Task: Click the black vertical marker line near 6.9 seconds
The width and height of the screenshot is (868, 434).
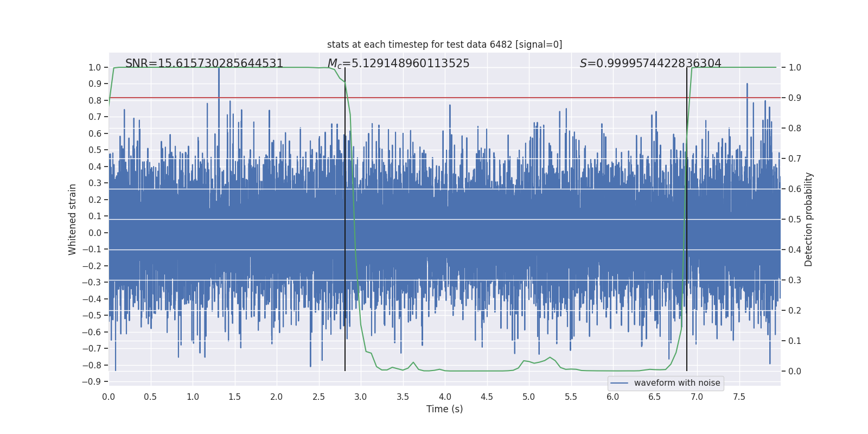Action: tap(687, 219)
